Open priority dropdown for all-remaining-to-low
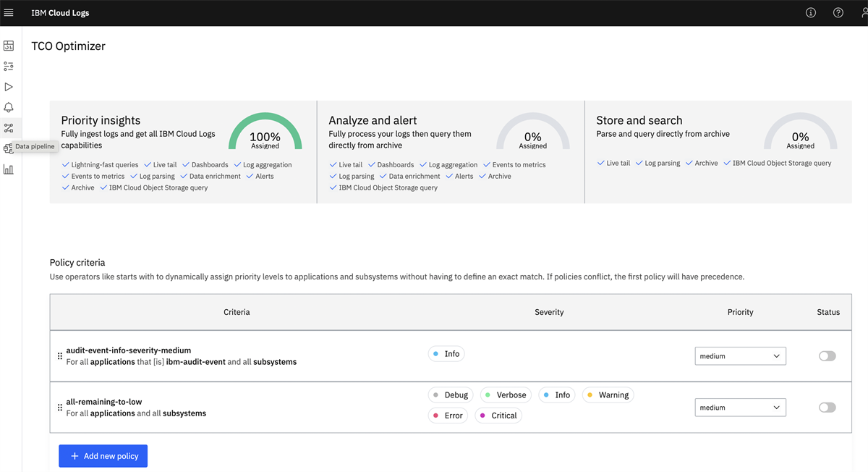 [x=740, y=408]
